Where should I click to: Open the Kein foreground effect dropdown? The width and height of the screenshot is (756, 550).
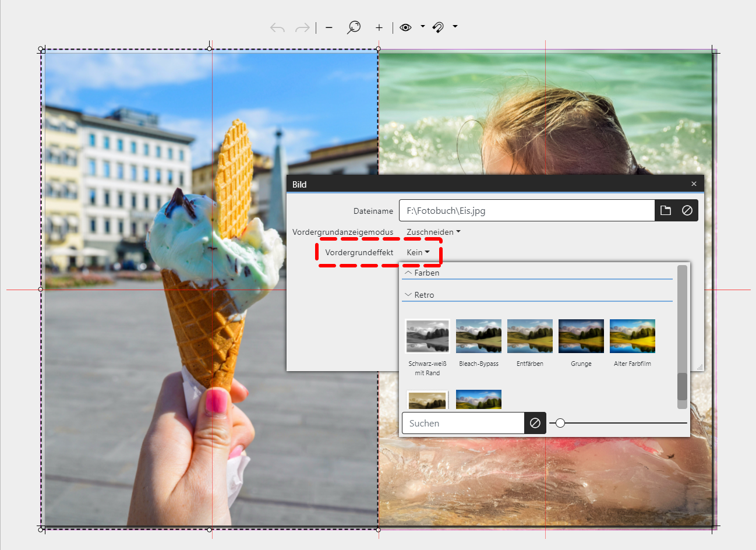pos(418,252)
